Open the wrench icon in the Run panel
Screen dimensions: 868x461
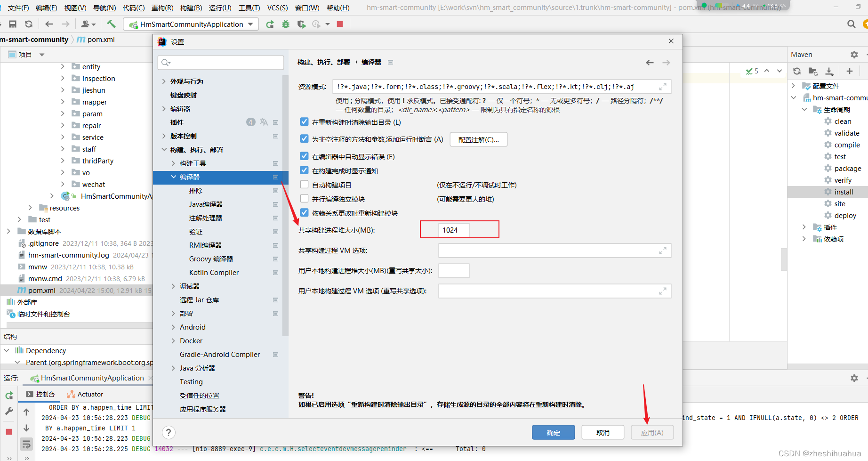tap(9, 411)
